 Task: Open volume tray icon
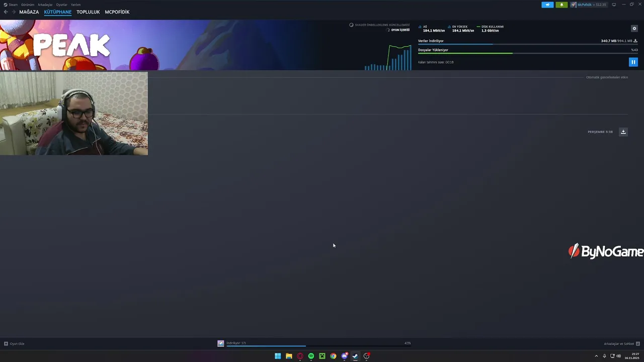618,356
